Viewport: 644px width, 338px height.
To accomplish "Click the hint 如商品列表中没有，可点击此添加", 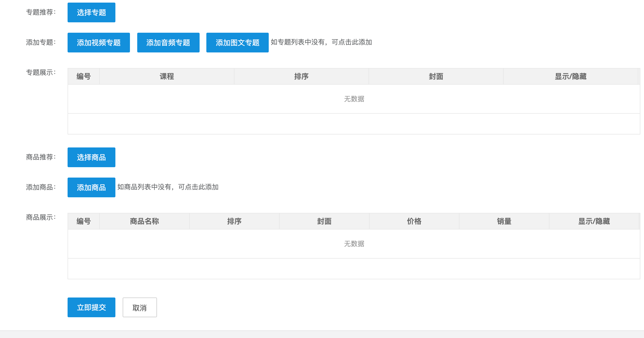I will (x=168, y=187).
